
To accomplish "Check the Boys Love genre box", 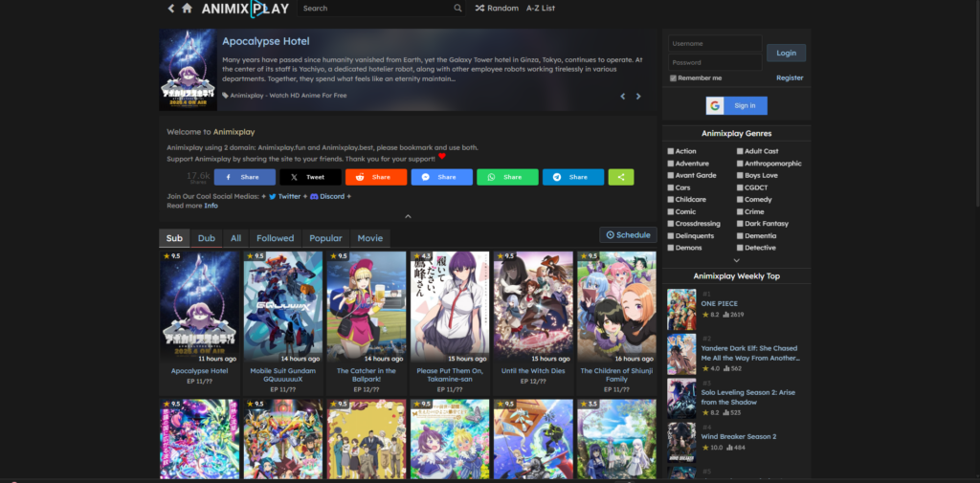I will 740,176.
